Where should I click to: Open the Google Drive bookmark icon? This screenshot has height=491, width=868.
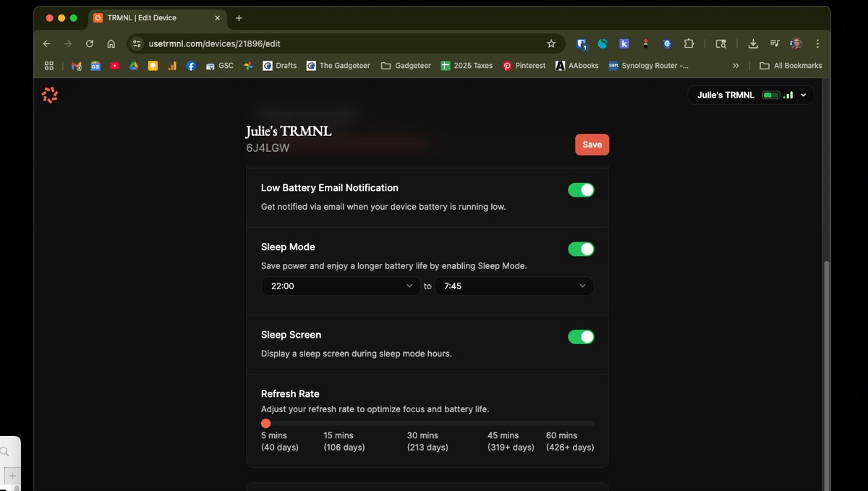click(134, 66)
